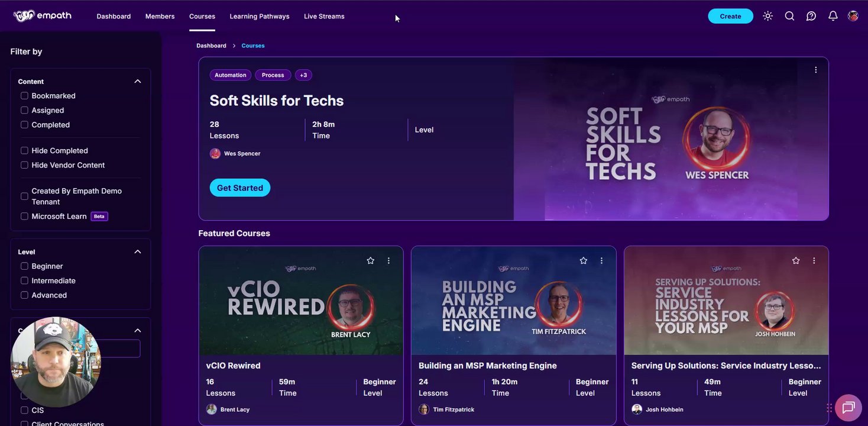Open search with the magnifier icon

(789, 16)
